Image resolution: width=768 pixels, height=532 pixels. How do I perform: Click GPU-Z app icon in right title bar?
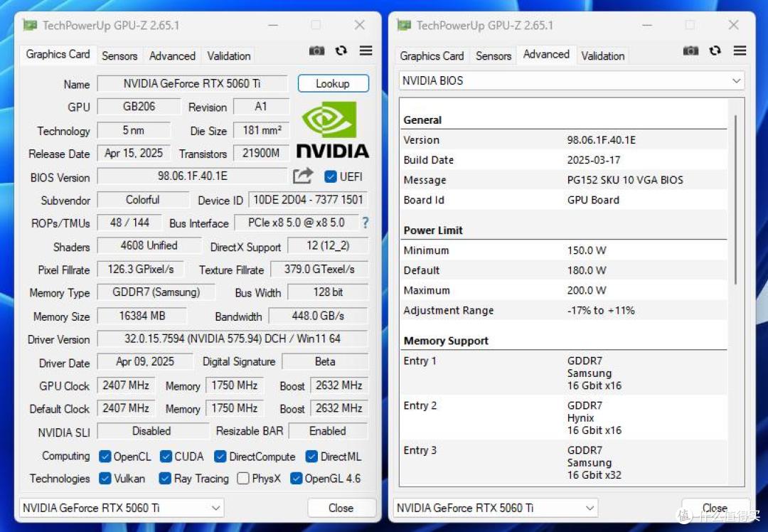pyautogui.click(x=404, y=25)
